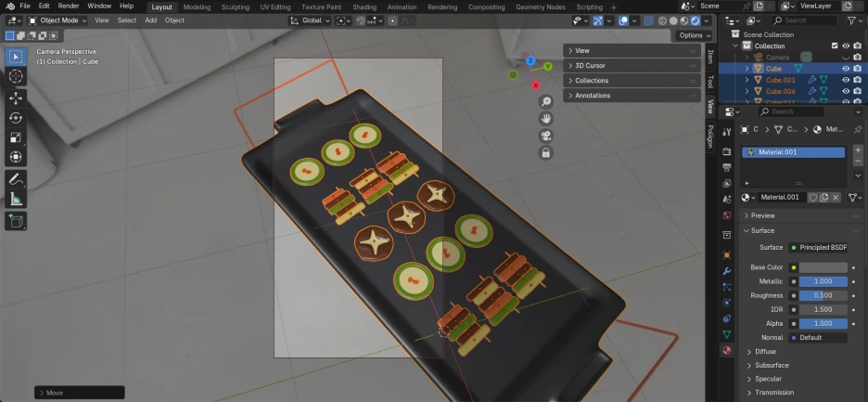Click the Blender logo menu icon
The height and width of the screenshot is (402, 868).
pos(10,6)
